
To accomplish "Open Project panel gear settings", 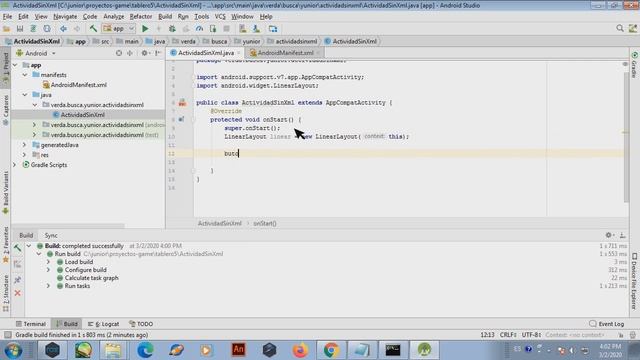I will pyautogui.click(x=144, y=53).
